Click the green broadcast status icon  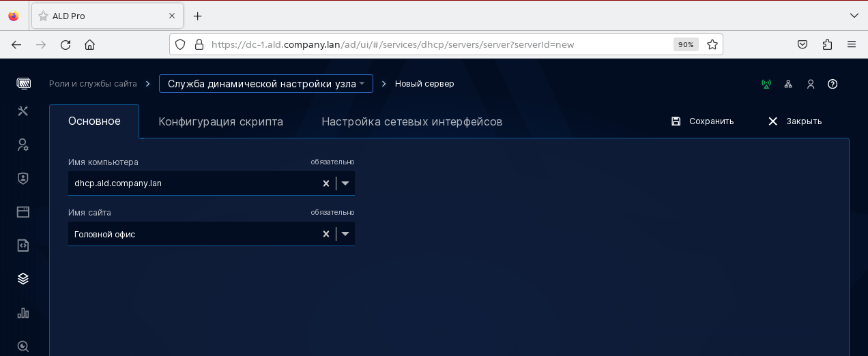pos(766,84)
